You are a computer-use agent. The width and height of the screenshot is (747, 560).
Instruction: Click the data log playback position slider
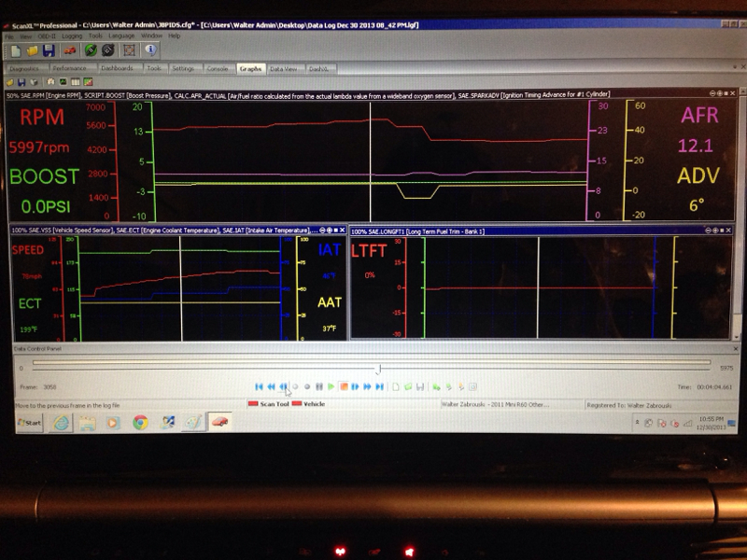[378, 368]
